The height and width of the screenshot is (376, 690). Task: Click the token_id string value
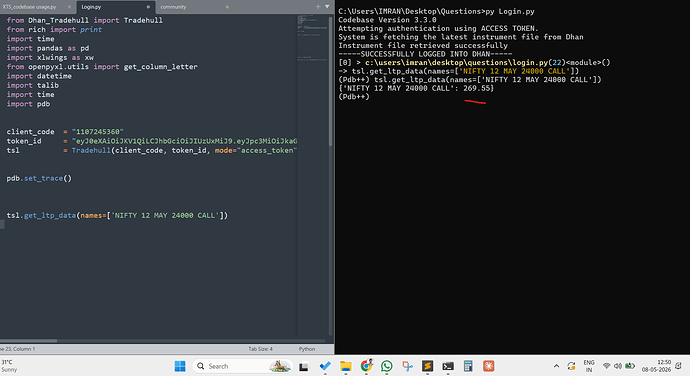tap(184, 141)
